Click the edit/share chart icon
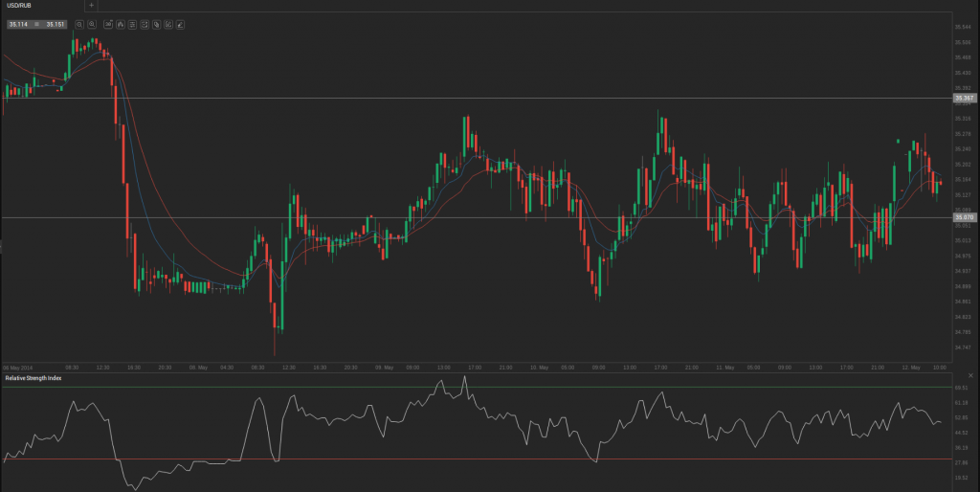 167,23
